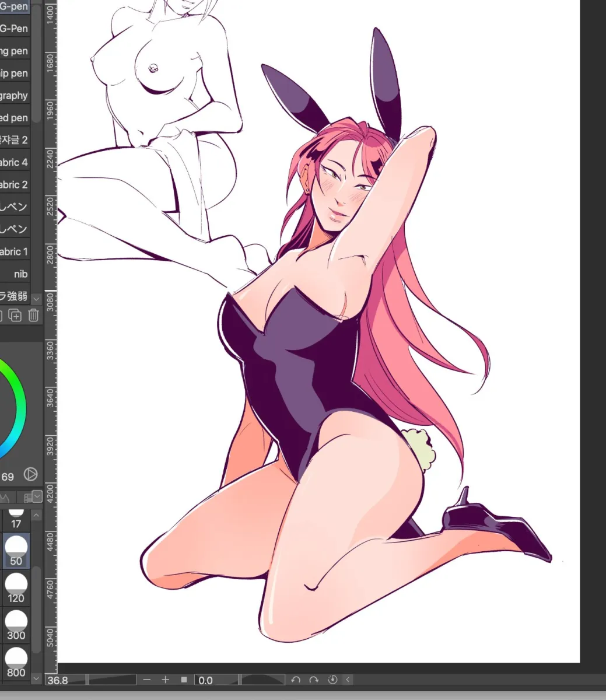Select the sub tool ending in "ng pen"

pyautogui.click(x=15, y=51)
